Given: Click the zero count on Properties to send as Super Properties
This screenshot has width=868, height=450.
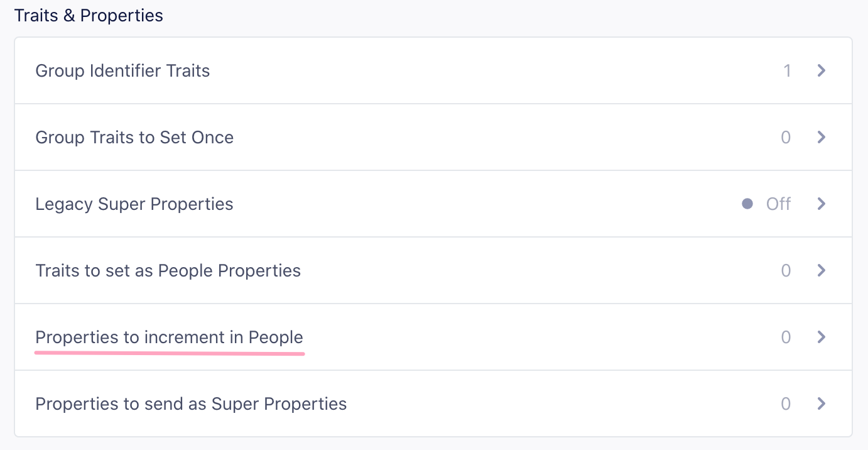Looking at the screenshot, I should pos(786,403).
